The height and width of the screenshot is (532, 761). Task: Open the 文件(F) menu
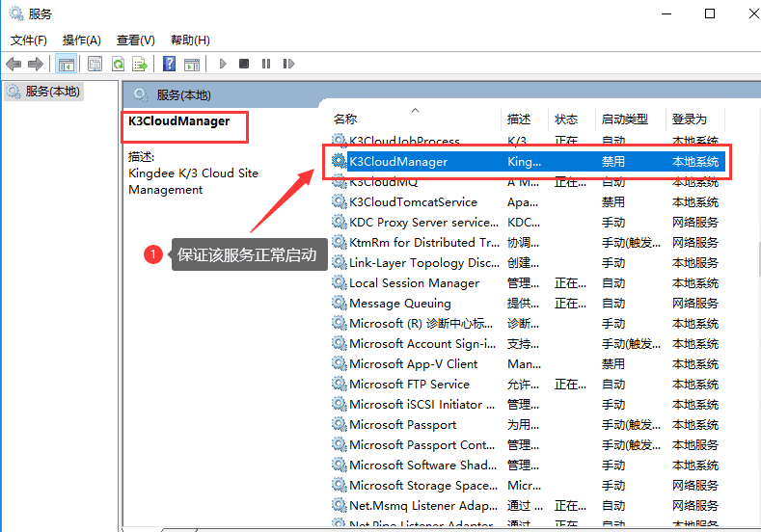coord(28,40)
